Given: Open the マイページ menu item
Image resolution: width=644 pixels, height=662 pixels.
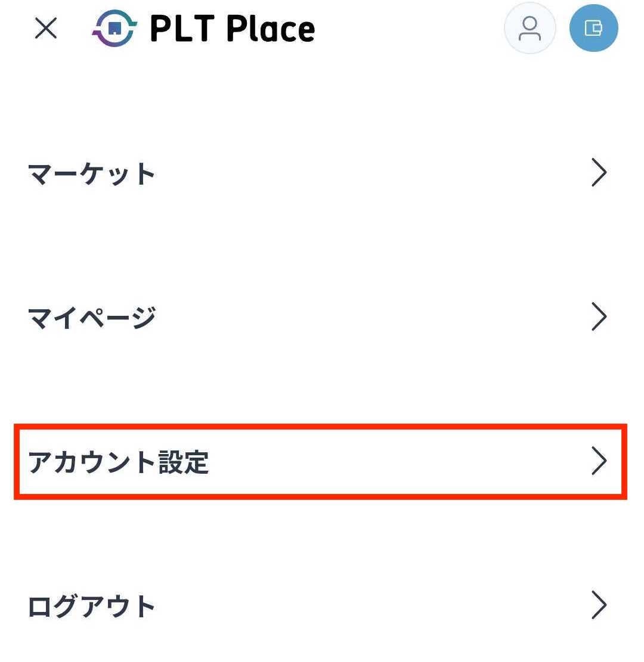Looking at the screenshot, I should pyautogui.click(x=92, y=317).
